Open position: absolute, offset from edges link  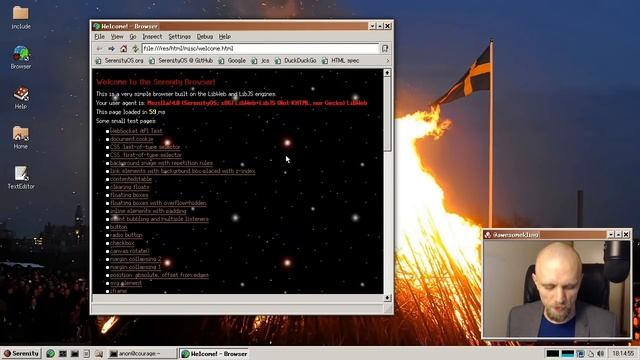click(159, 276)
